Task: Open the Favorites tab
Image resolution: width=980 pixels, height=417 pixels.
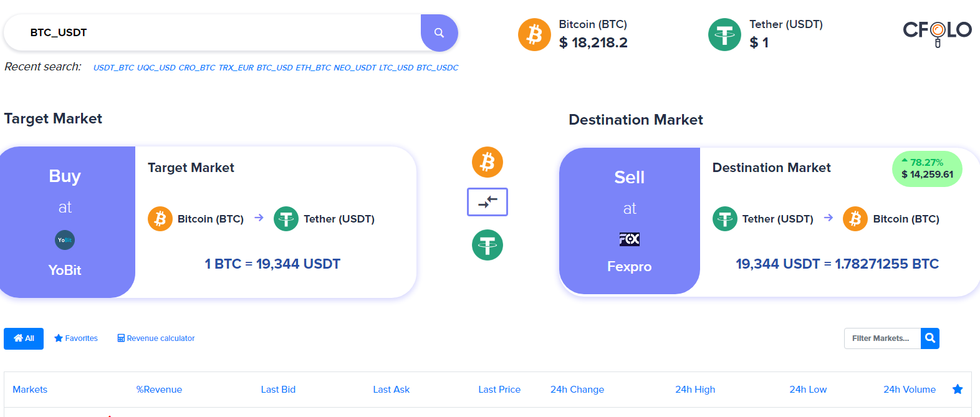Action: point(76,338)
